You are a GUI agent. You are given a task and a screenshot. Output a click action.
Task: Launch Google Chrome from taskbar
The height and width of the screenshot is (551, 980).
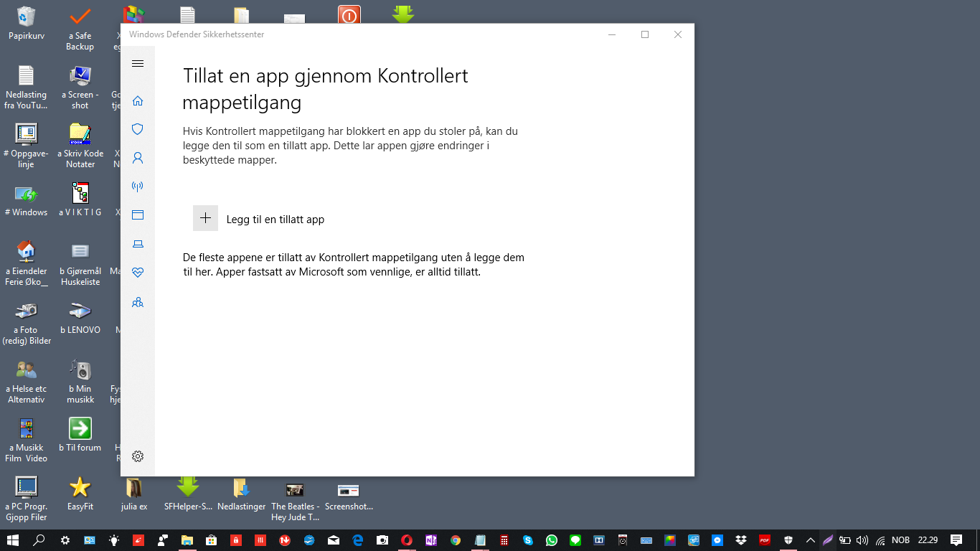coord(456,540)
